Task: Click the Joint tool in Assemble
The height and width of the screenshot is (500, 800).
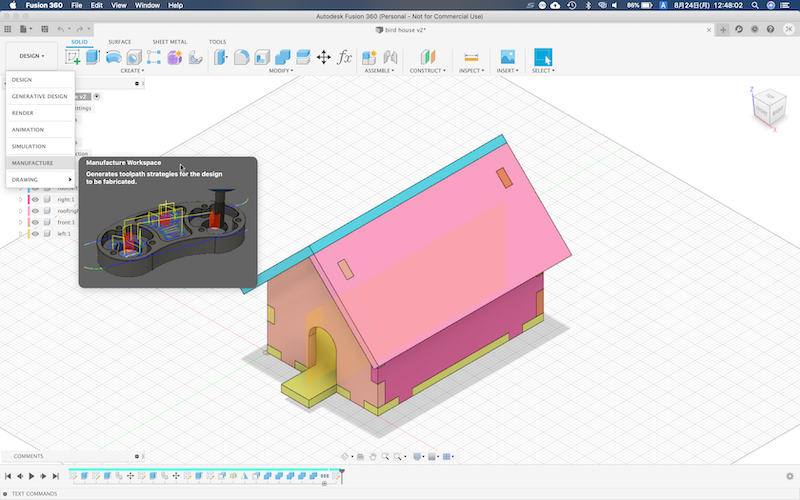Action: (390, 57)
